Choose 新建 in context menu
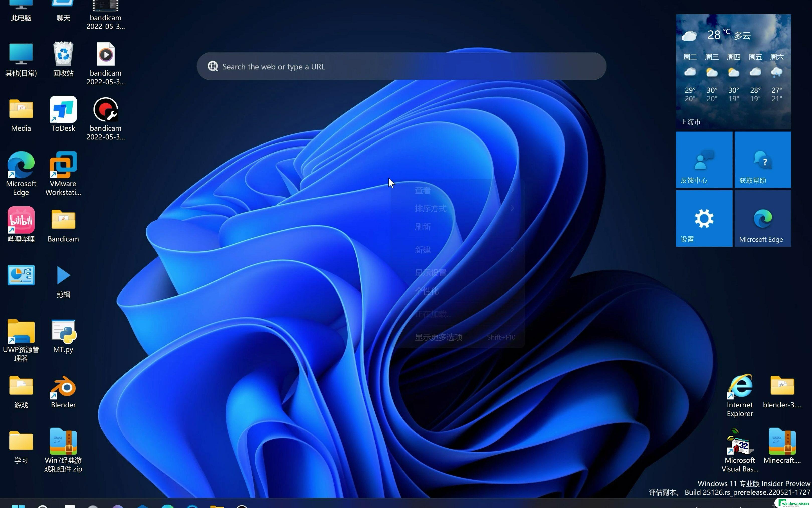This screenshot has width=812, height=508. coord(457,250)
